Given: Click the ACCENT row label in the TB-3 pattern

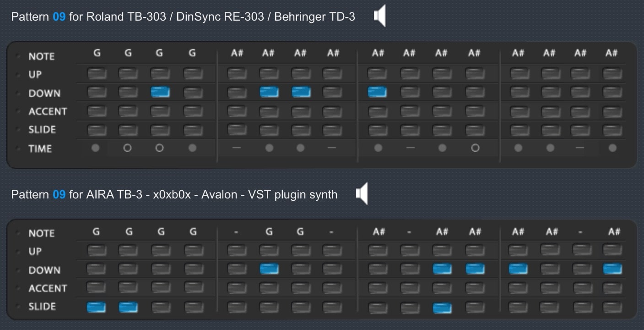Looking at the screenshot, I should click(x=48, y=288).
